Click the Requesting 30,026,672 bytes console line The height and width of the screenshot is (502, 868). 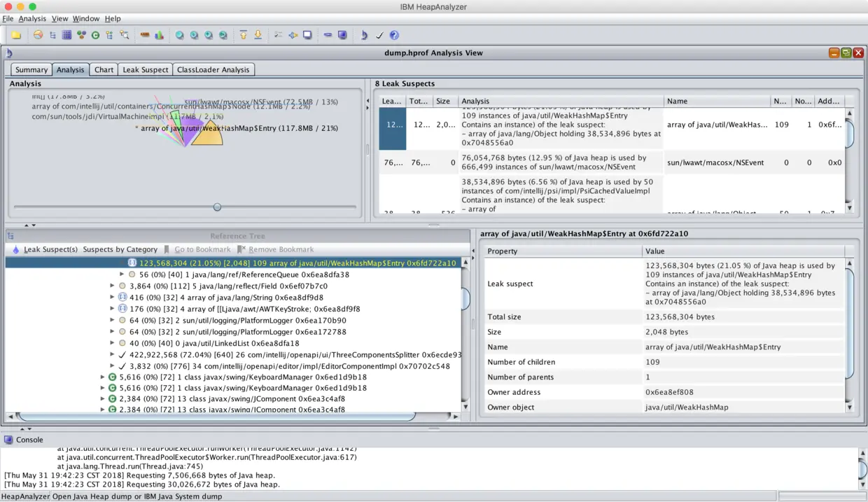pos(142,484)
